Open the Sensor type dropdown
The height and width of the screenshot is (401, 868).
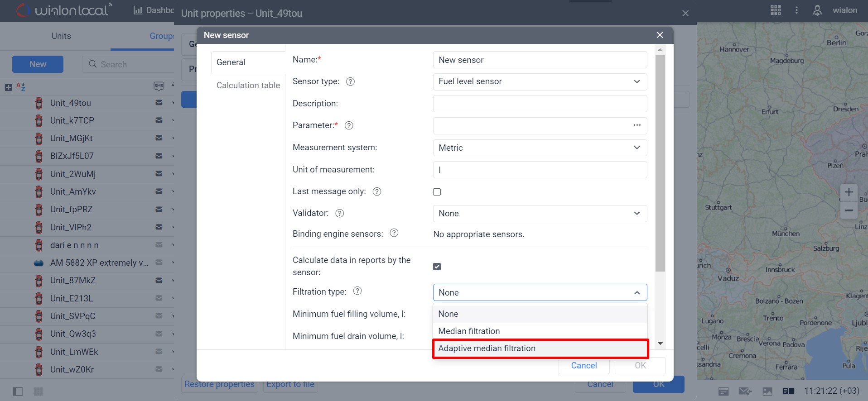click(x=540, y=81)
